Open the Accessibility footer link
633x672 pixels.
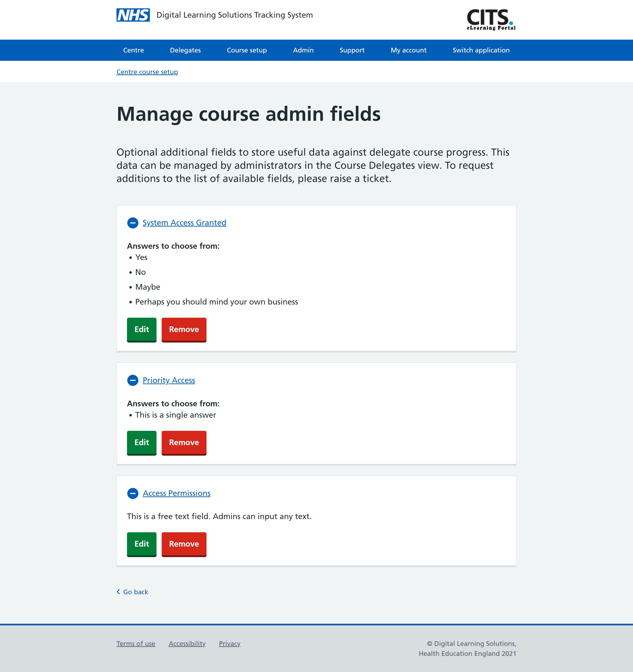coord(187,644)
